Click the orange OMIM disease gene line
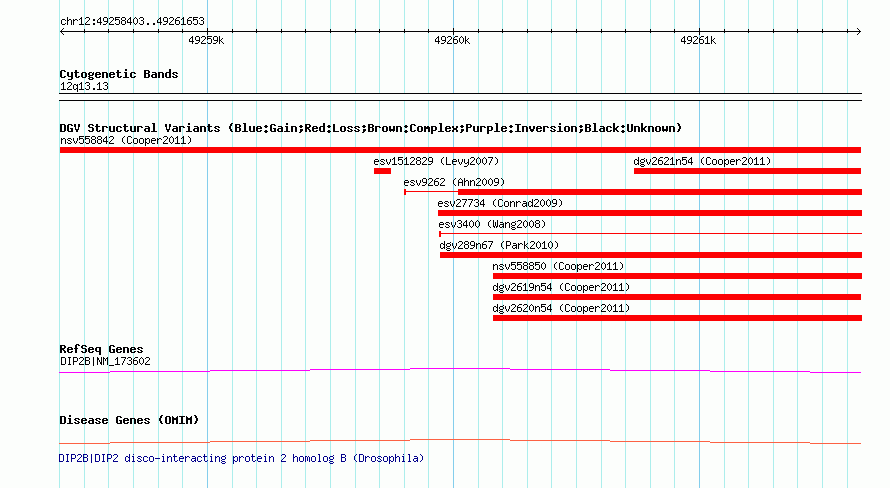 (460, 441)
